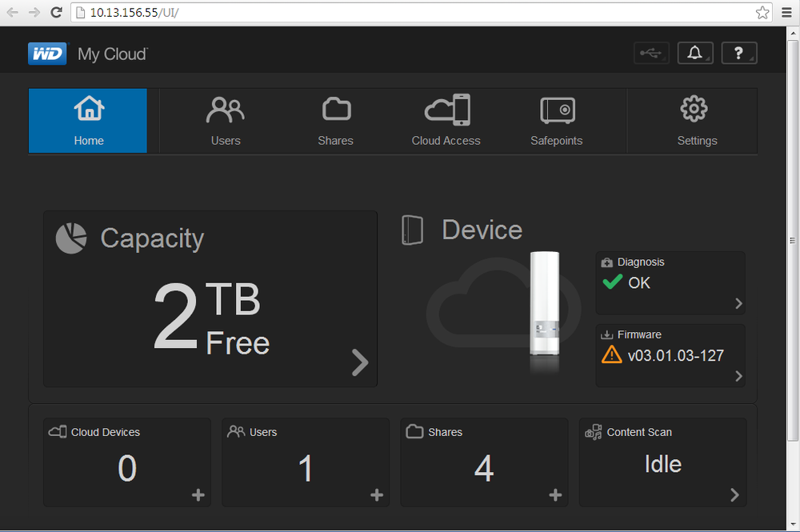
Task: Open the alerts bell icon
Action: point(695,53)
